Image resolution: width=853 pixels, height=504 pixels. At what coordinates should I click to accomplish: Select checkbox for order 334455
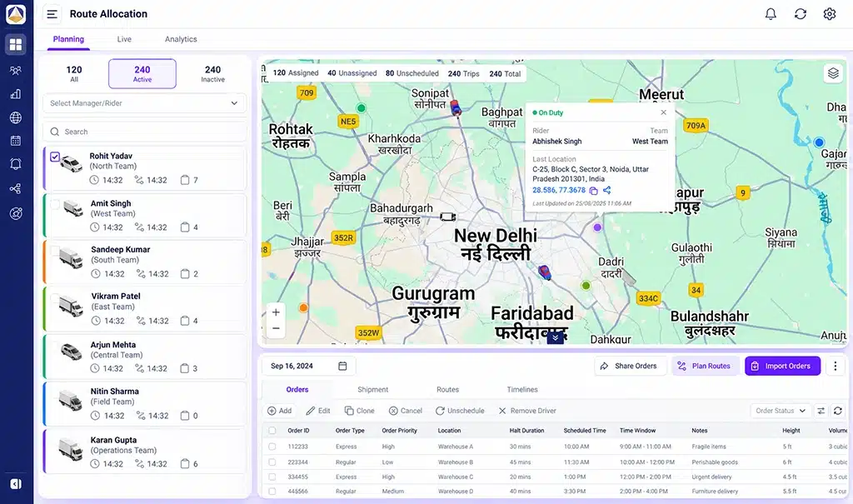point(272,477)
